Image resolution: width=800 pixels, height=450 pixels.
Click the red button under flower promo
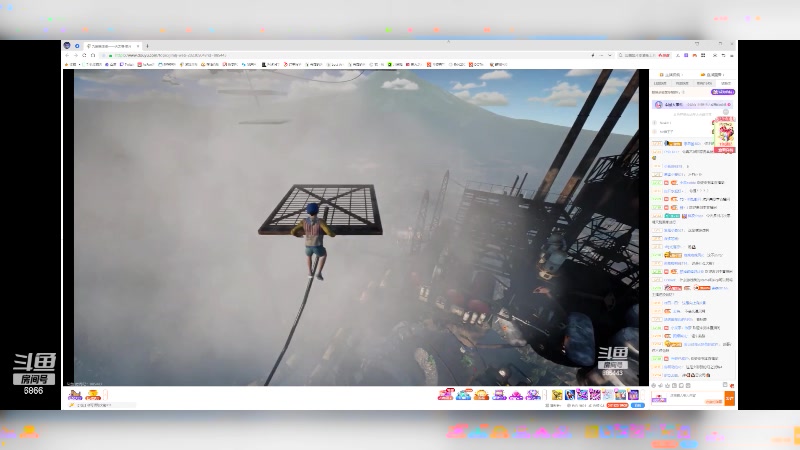tap(724, 151)
